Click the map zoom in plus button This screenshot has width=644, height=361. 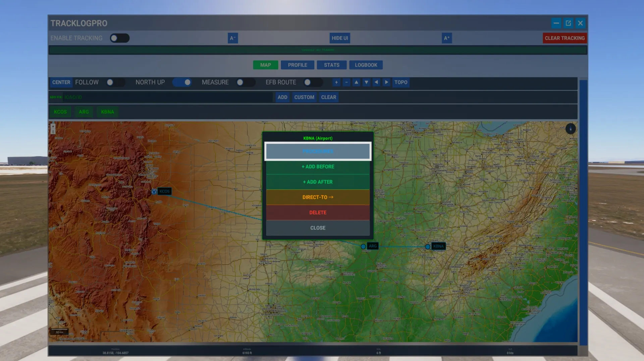point(336,82)
